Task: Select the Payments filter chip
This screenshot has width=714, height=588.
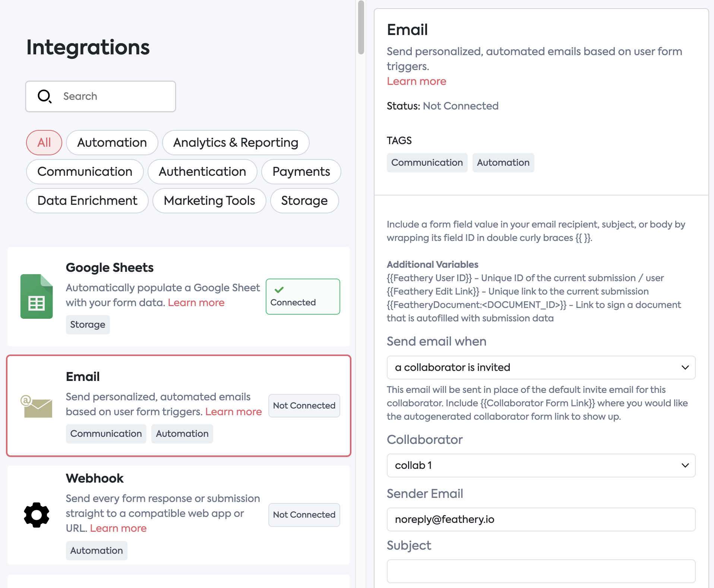Action: 301,172
